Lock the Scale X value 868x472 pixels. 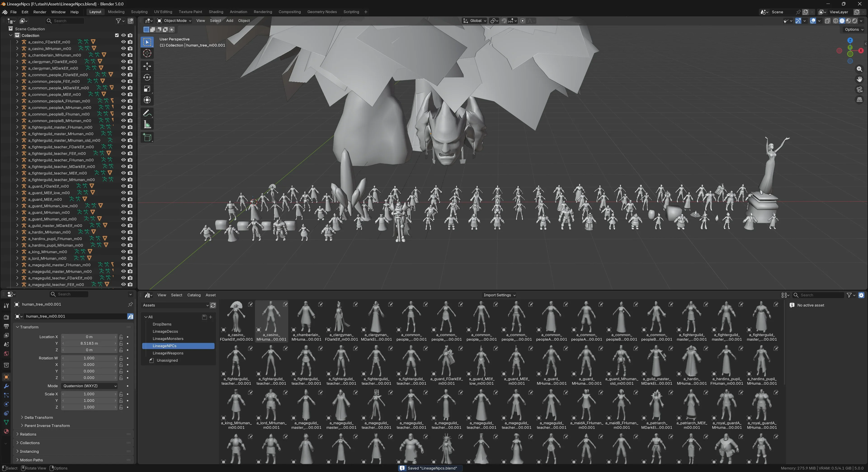point(121,394)
